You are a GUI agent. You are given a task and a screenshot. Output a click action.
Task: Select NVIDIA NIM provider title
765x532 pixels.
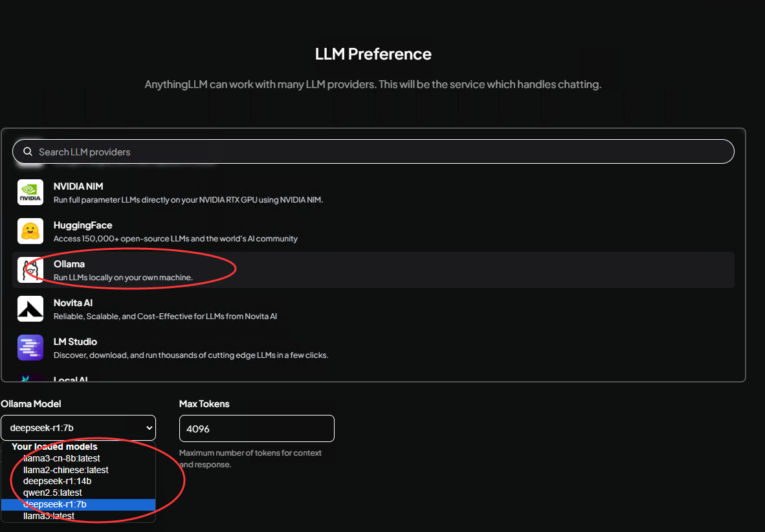pos(78,186)
